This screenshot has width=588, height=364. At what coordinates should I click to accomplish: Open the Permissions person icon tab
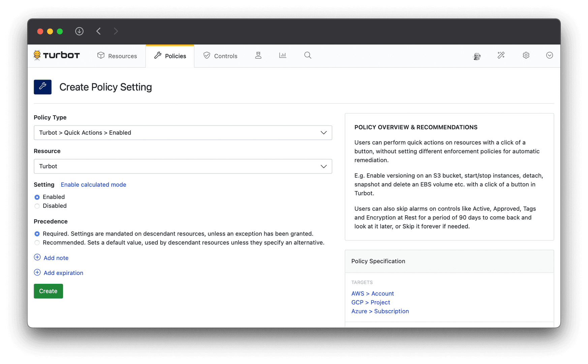258,55
